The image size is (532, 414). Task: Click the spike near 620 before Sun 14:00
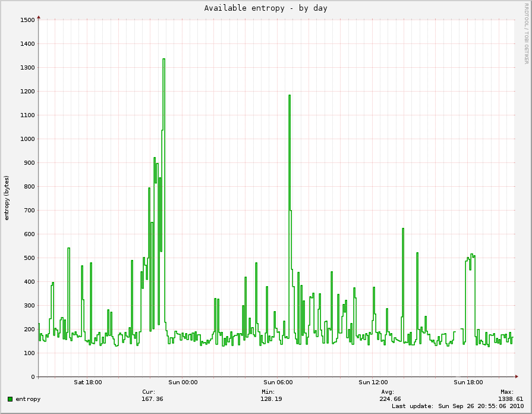click(x=403, y=228)
